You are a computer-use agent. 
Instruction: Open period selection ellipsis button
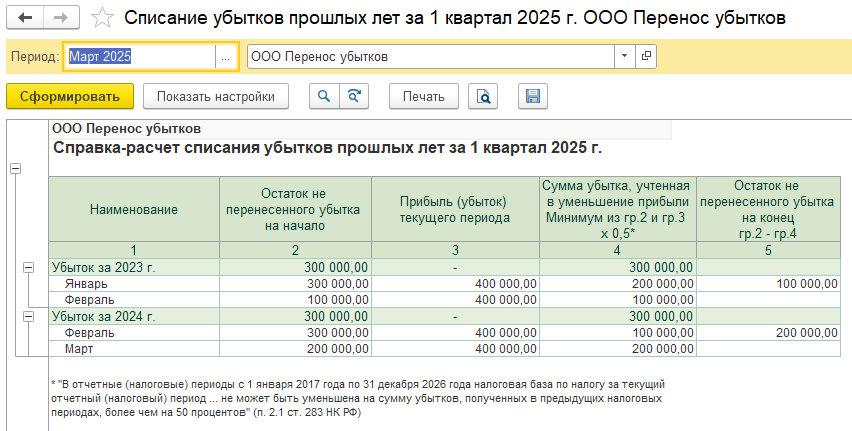226,57
